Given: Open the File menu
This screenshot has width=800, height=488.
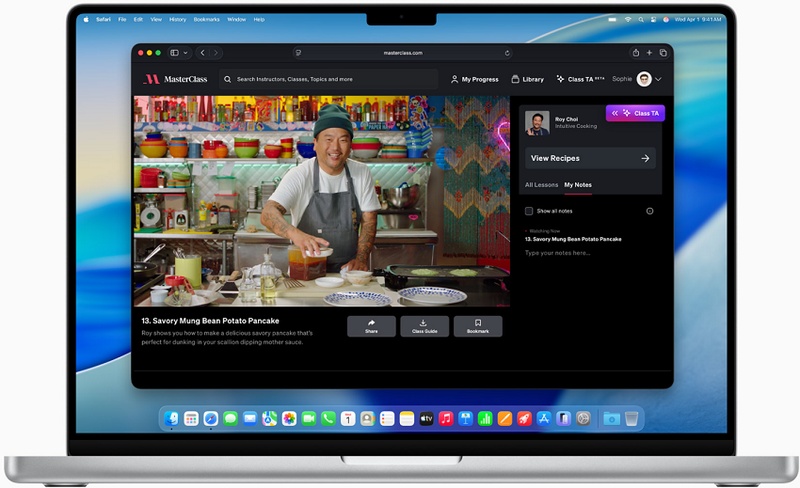Looking at the screenshot, I should point(122,19).
